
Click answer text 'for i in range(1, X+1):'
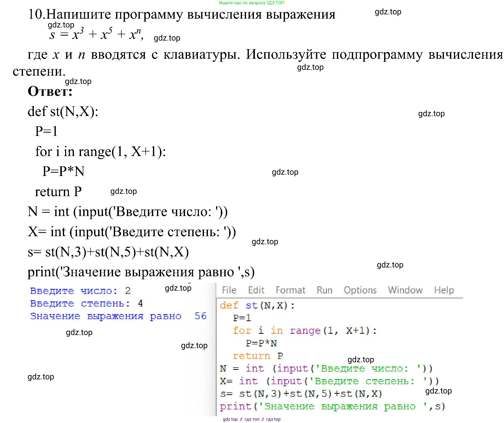tap(100, 152)
